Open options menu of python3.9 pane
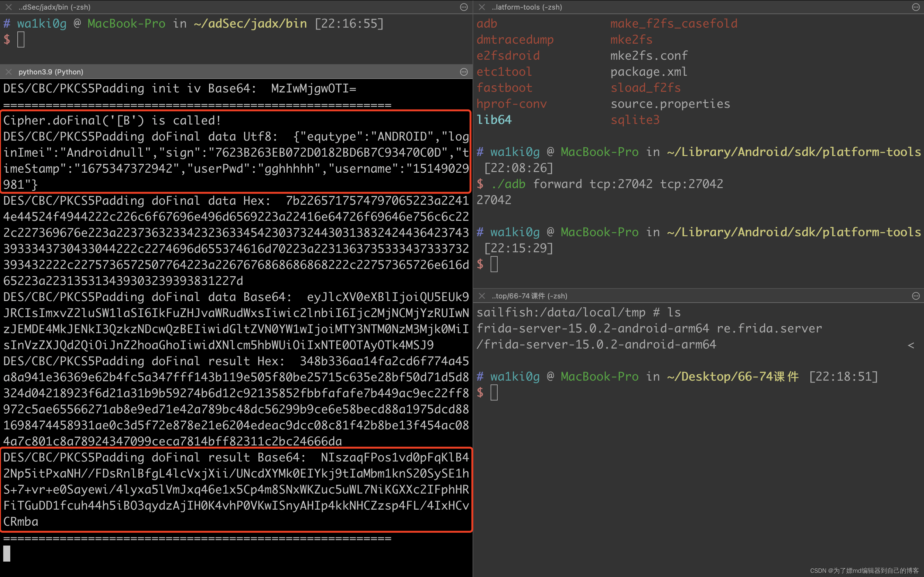The width and height of the screenshot is (924, 577). point(464,72)
